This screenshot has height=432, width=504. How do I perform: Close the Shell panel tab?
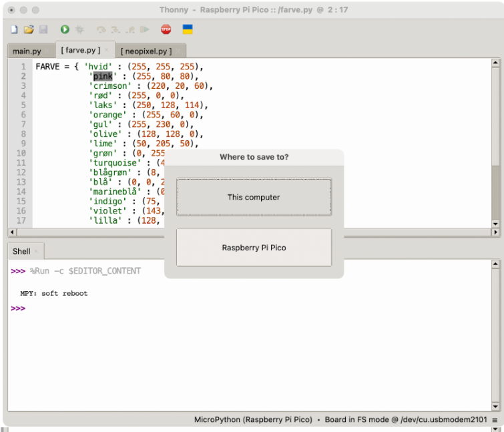coord(36,251)
